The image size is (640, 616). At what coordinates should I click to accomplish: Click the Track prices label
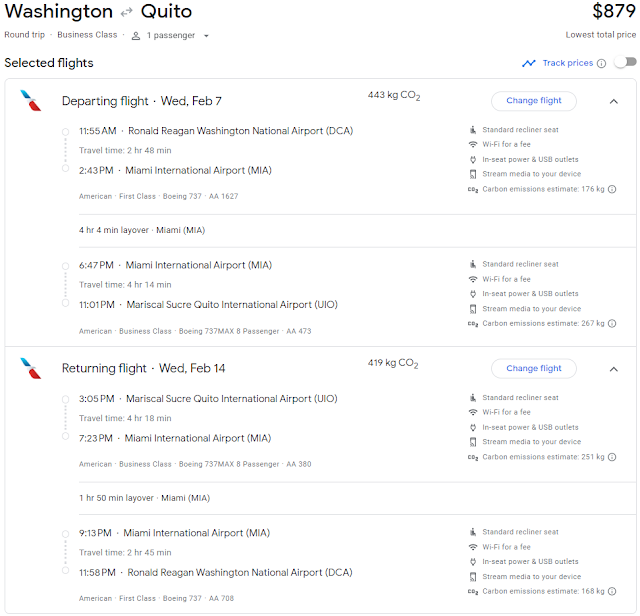click(x=567, y=63)
